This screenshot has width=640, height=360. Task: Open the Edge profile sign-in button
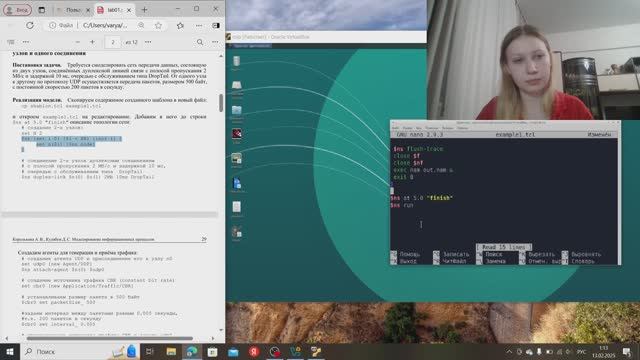17,10
